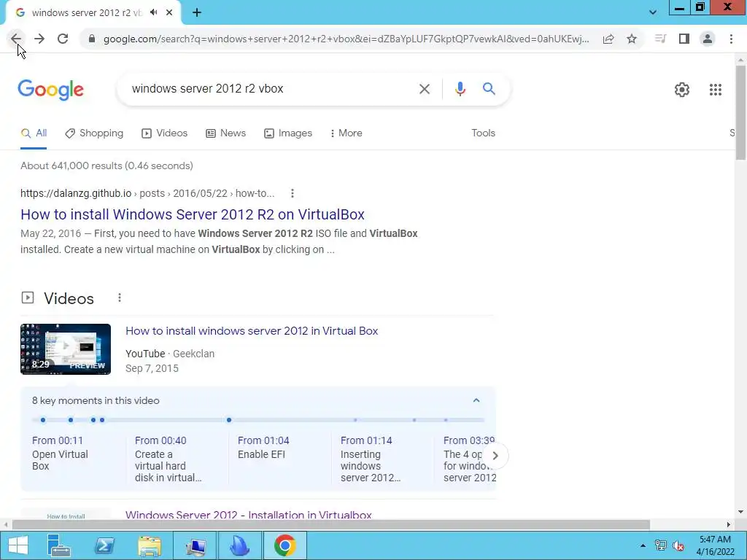Open the taskbar clock 5:47 AM
This screenshot has width=747, height=560.
tap(715, 545)
